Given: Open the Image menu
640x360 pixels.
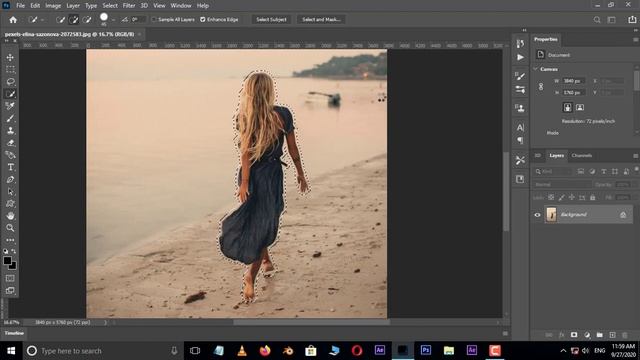Looking at the screenshot, I should click(x=53, y=6).
